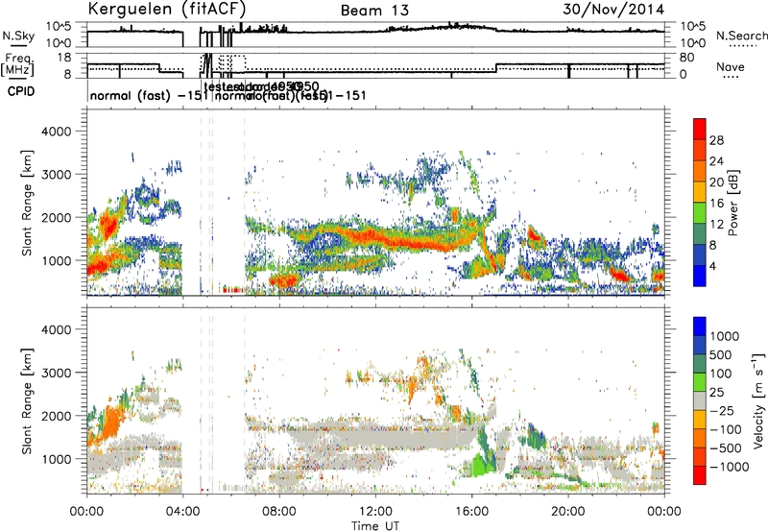Select "Slant Range [km]" label of velocity panel
Screen dimensions: 768x532
coord(27,401)
